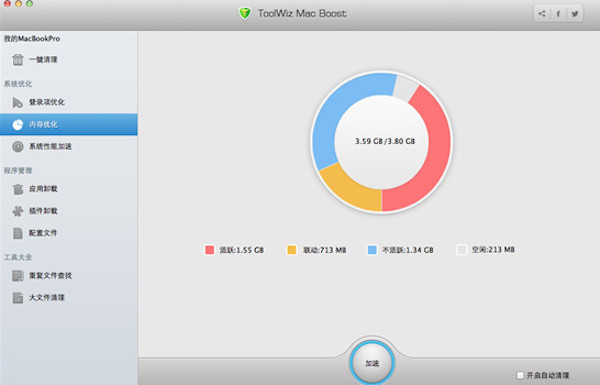
Task: Go to 应用卸载 page
Action: (69, 189)
